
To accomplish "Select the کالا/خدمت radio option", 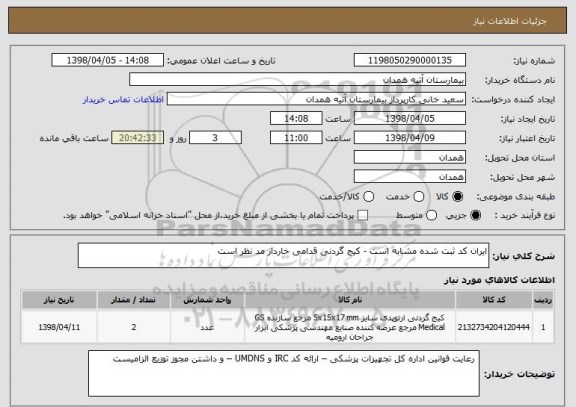I will tap(368, 197).
